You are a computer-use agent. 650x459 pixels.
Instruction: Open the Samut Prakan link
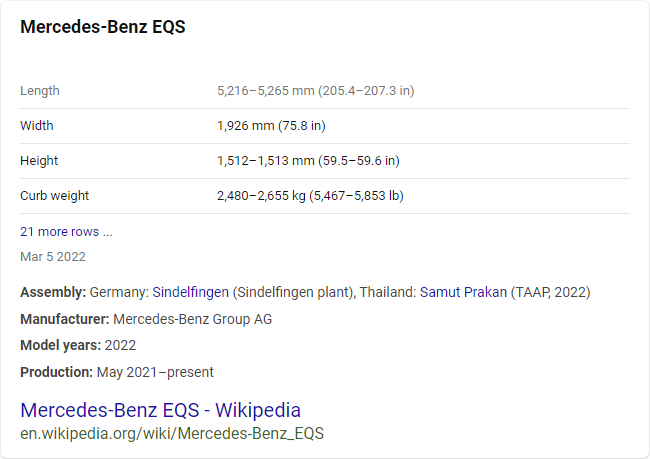point(463,292)
